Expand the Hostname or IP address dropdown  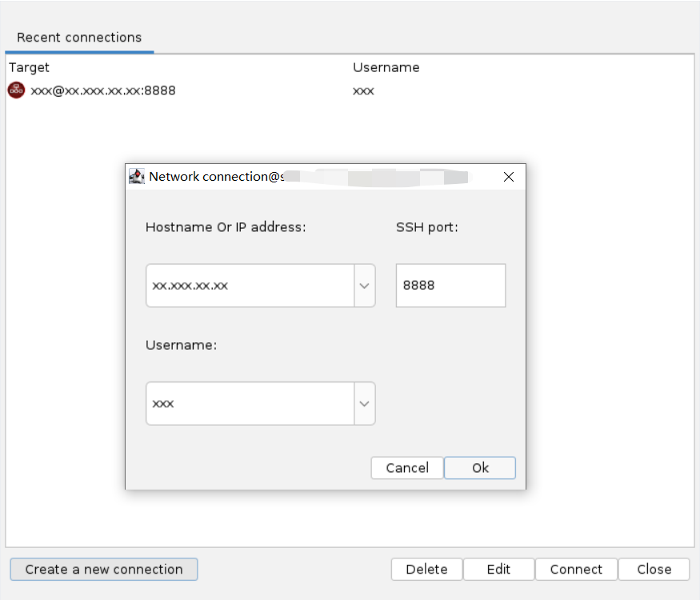[x=365, y=286]
